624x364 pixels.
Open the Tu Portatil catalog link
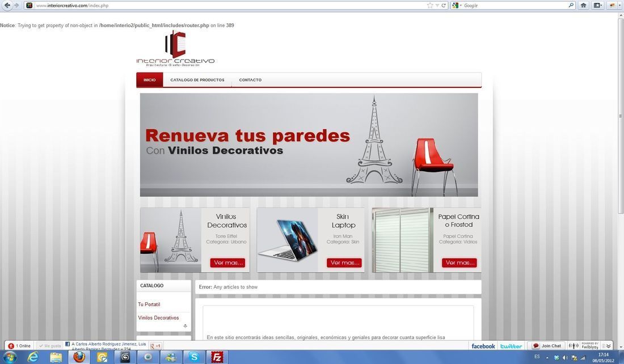pos(149,304)
